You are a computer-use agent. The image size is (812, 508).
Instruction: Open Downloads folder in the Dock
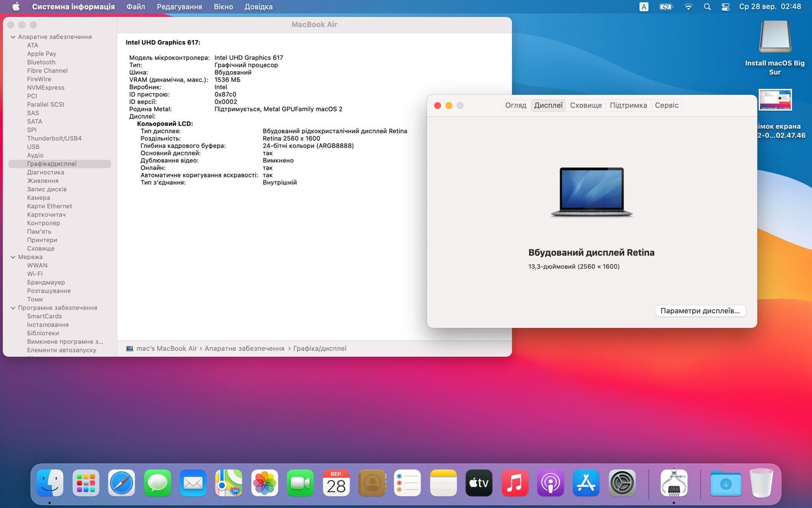click(726, 483)
